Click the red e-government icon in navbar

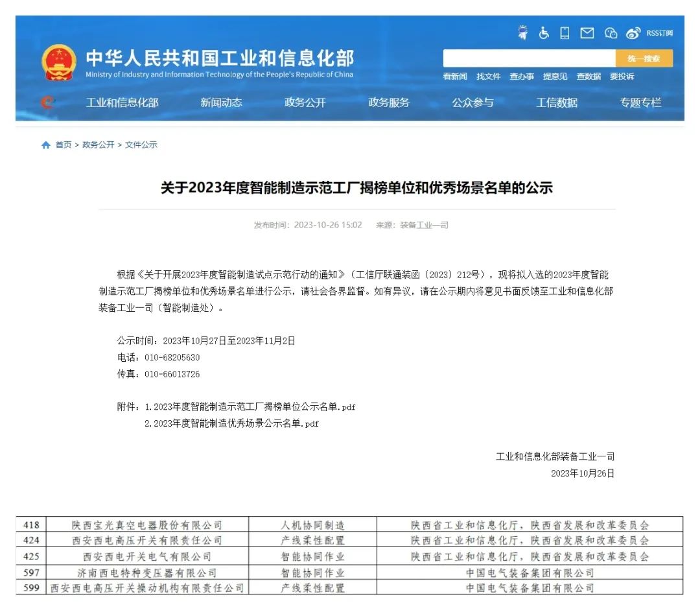47,102
